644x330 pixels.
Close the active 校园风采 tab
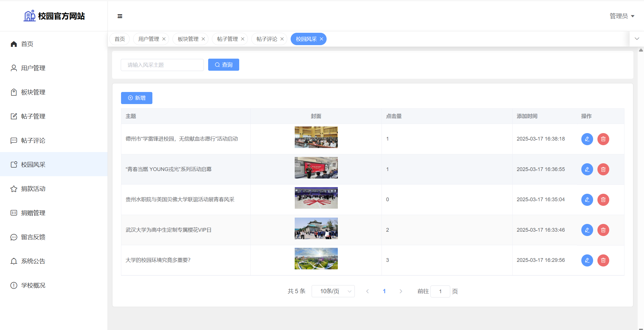pyautogui.click(x=321, y=39)
